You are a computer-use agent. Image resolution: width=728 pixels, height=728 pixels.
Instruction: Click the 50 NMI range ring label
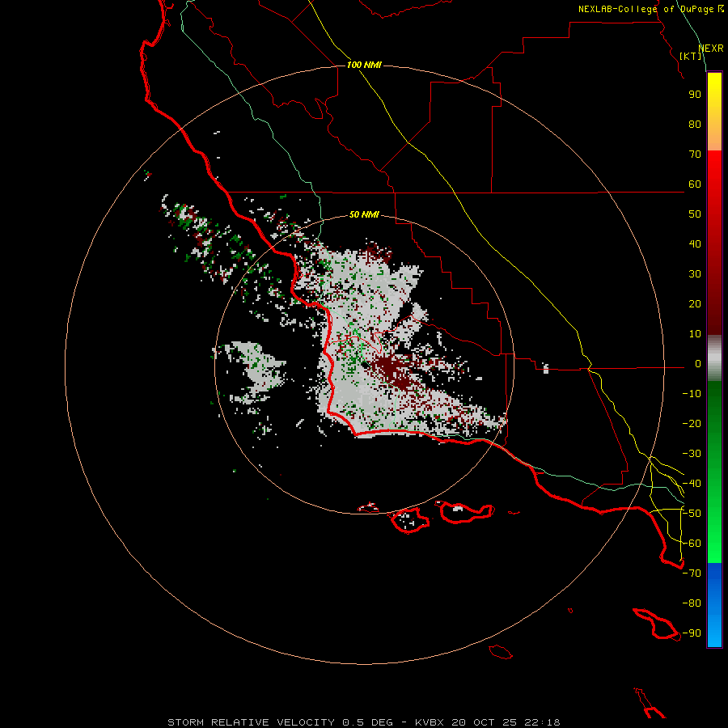pos(364,214)
